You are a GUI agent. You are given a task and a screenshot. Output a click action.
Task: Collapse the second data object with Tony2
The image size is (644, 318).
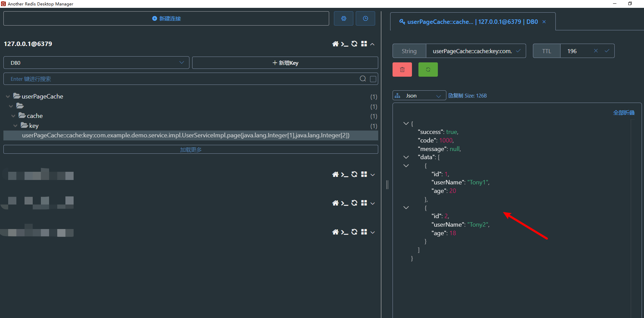coord(406,208)
